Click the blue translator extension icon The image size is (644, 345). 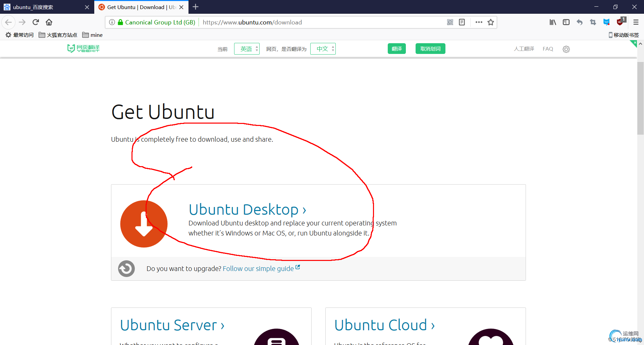[606, 22]
